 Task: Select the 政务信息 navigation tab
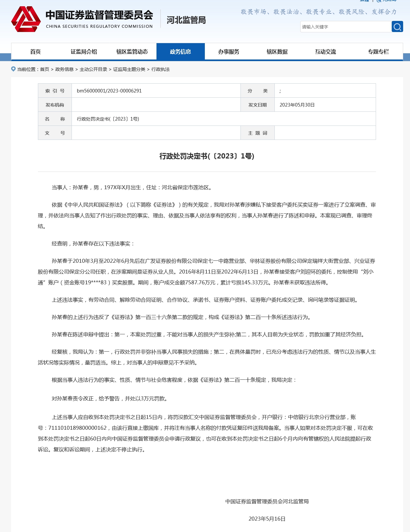[181, 52]
